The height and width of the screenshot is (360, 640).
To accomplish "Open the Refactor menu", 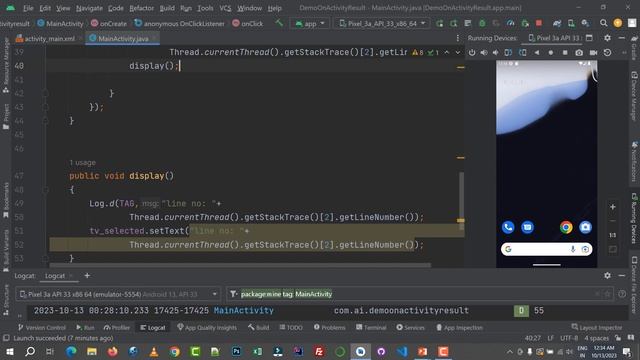I will tap(141, 8).
